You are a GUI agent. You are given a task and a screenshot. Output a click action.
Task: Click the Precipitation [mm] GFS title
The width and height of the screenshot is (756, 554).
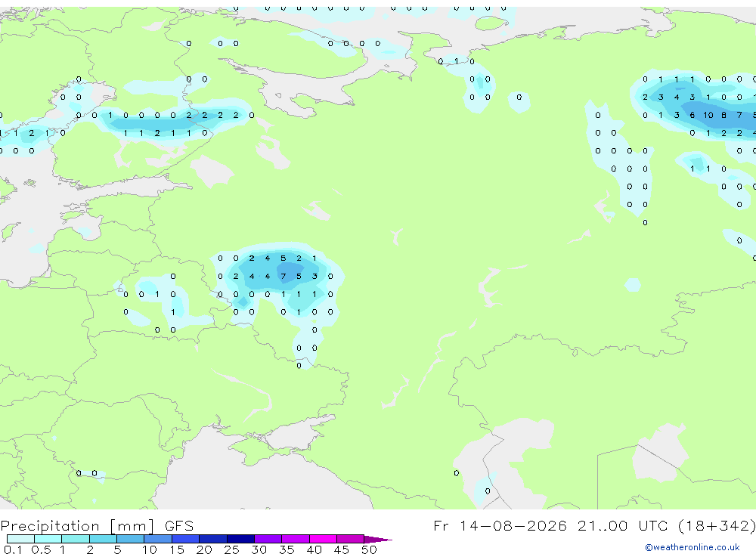coord(97,525)
